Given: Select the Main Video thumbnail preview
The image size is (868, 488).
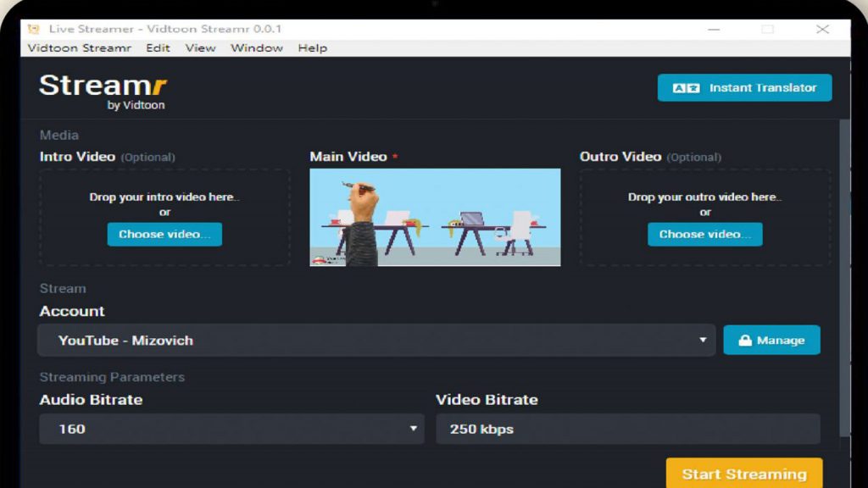Looking at the screenshot, I should coord(435,218).
